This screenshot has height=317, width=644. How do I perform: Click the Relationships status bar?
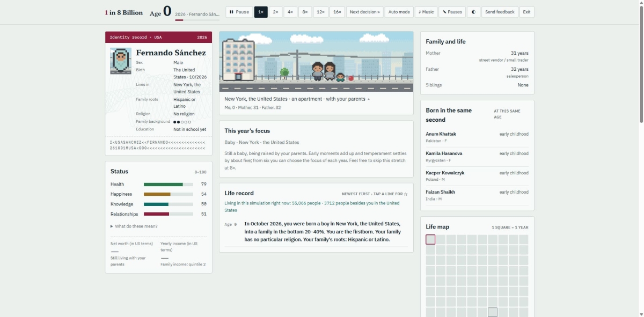click(x=169, y=215)
